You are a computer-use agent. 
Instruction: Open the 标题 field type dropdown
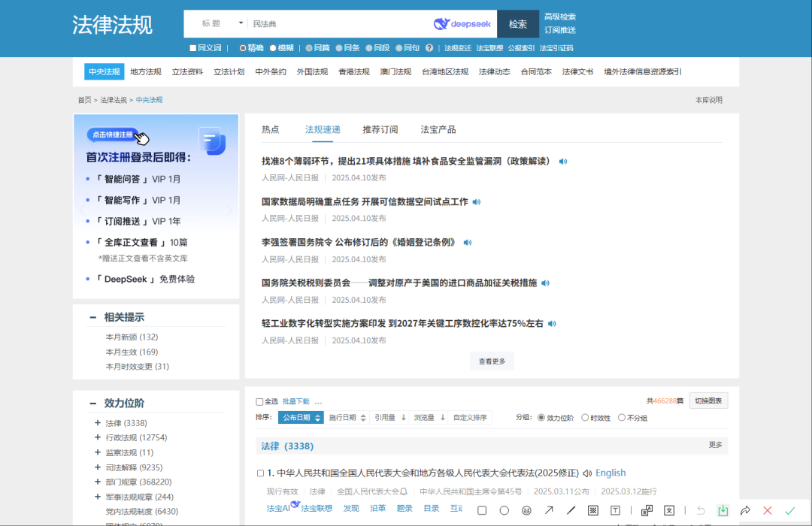(x=218, y=23)
